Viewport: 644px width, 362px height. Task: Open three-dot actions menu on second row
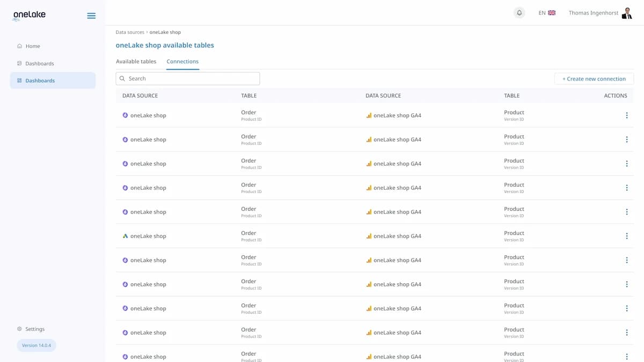point(626,139)
